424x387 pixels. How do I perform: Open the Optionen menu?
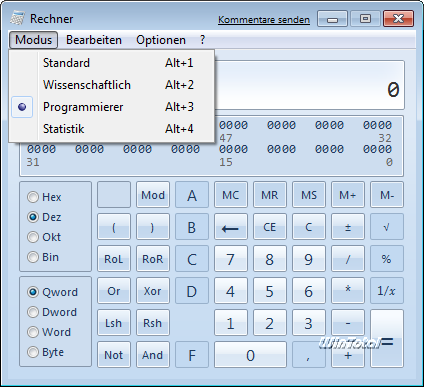click(x=161, y=40)
